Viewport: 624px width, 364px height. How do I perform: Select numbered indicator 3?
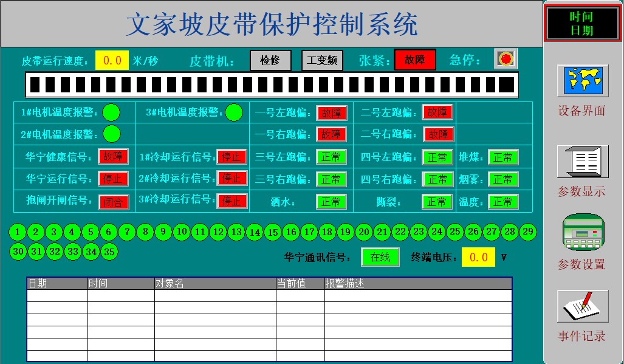(x=54, y=232)
